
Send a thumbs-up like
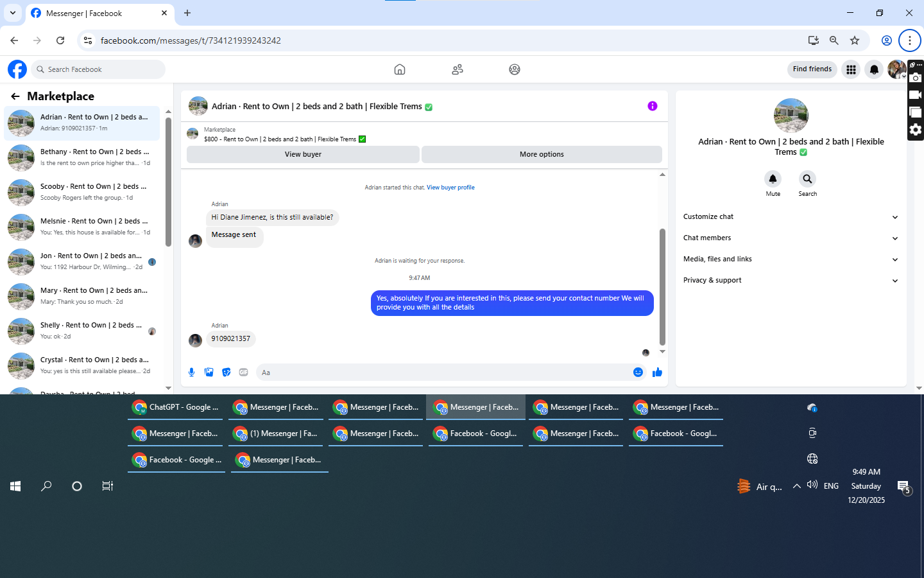(x=657, y=372)
